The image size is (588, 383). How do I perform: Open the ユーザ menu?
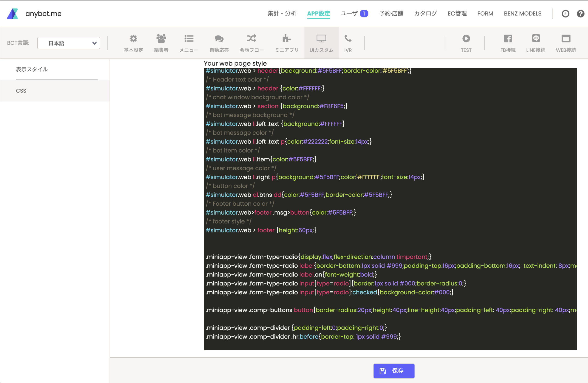349,14
